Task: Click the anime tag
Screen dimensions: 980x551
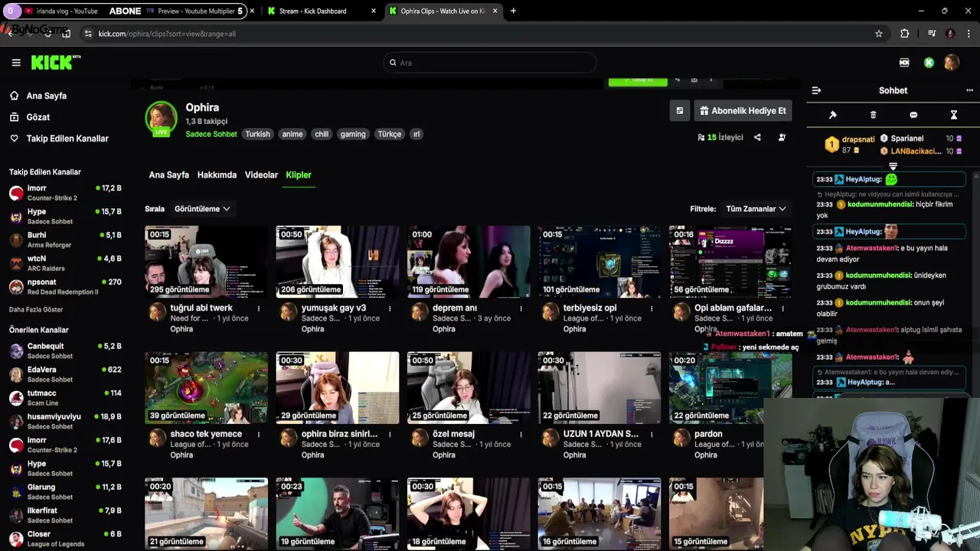Action: pyautogui.click(x=292, y=134)
